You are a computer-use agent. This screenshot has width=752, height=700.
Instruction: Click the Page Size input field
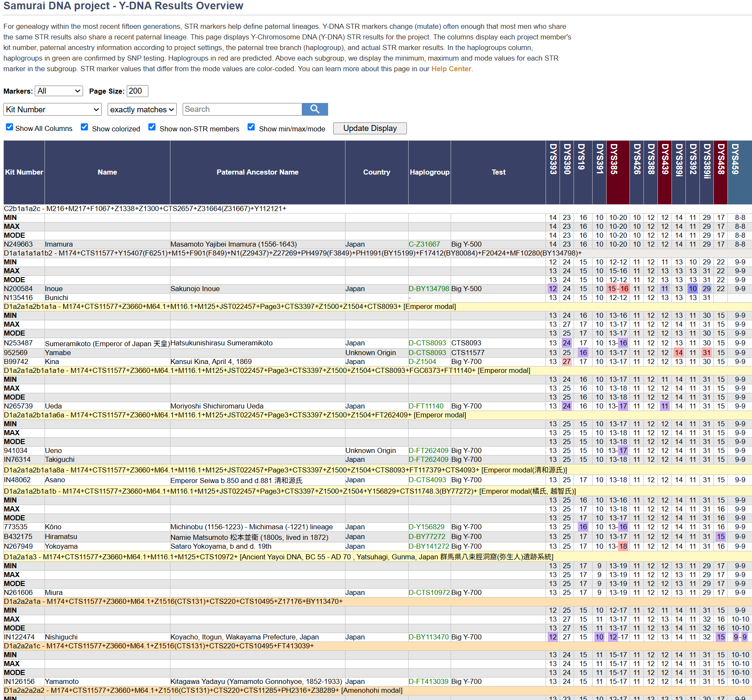(137, 91)
